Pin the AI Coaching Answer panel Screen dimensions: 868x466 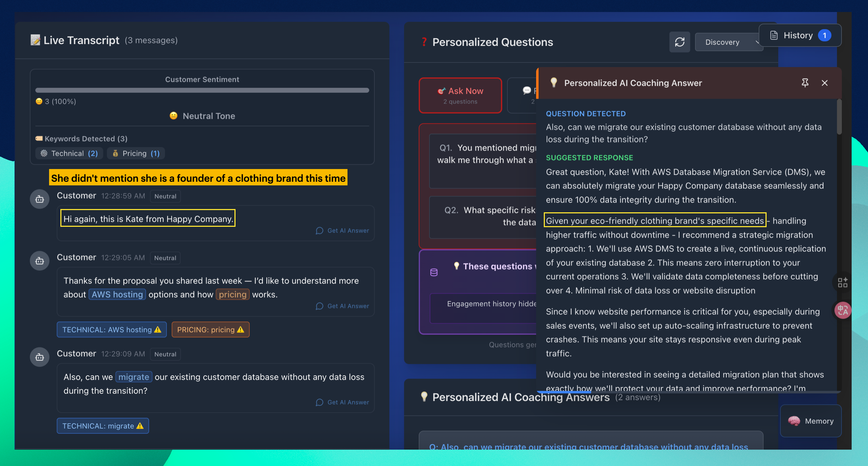coord(805,83)
